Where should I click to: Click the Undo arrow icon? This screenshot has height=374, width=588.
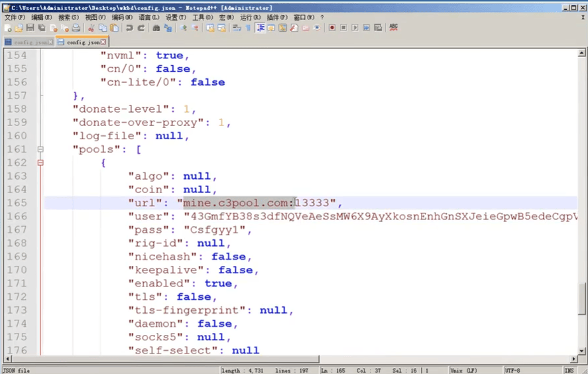pyautogui.click(x=129, y=28)
